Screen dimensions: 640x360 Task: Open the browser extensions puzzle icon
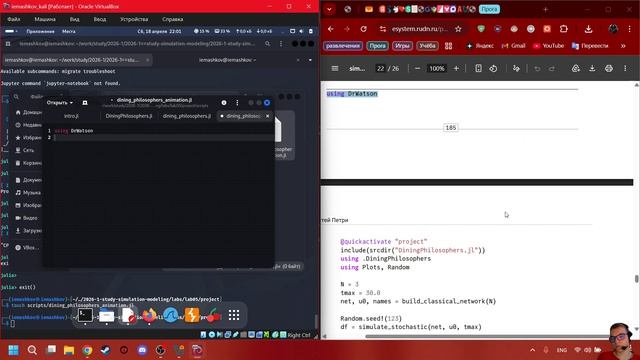(564, 29)
